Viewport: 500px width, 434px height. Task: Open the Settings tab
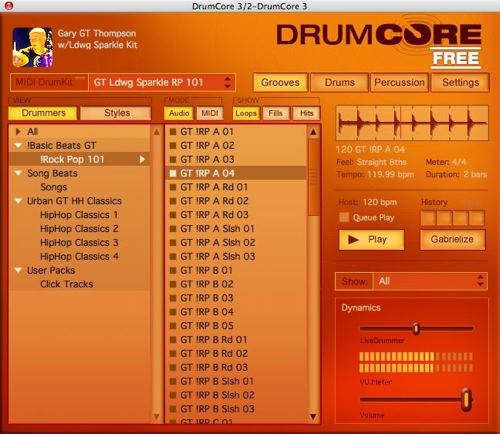coord(460,82)
